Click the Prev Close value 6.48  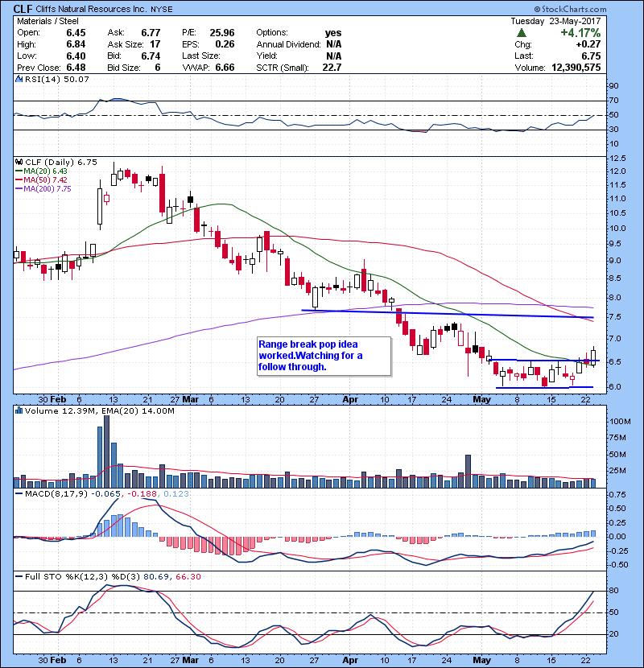(x=76, y=68)
